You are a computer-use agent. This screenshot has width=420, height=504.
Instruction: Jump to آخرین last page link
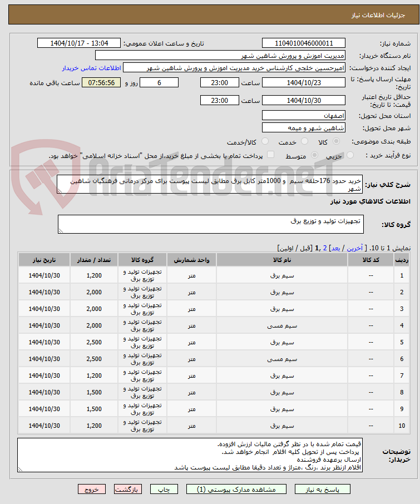pos(355,248)
